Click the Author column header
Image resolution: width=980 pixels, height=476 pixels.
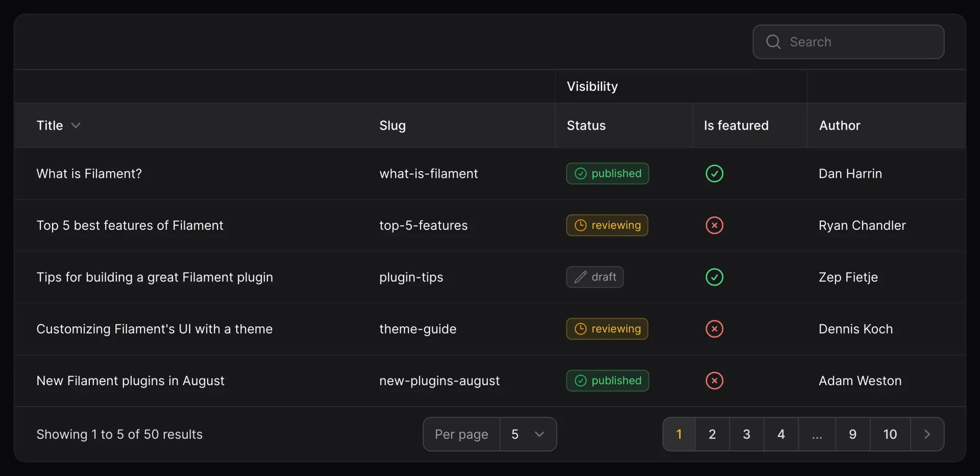tap(840, 126)
